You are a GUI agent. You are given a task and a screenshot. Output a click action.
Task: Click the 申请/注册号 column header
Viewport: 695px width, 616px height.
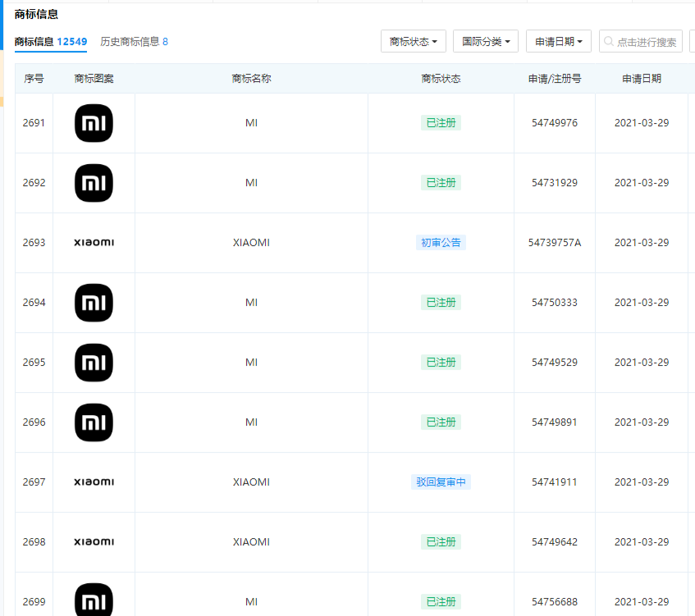(555, 79)
